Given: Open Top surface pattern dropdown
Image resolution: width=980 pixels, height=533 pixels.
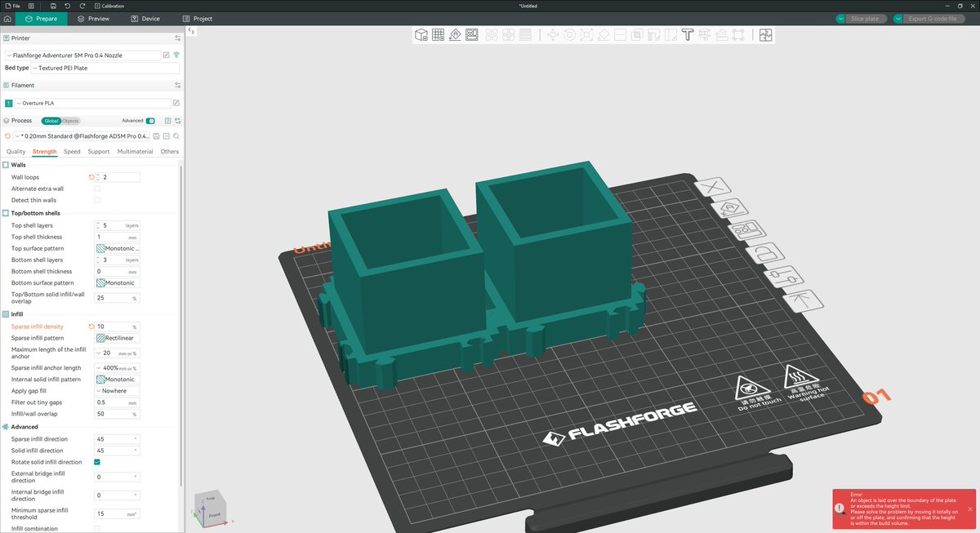Looking at the screenshot, I should [x=117, y=248].
